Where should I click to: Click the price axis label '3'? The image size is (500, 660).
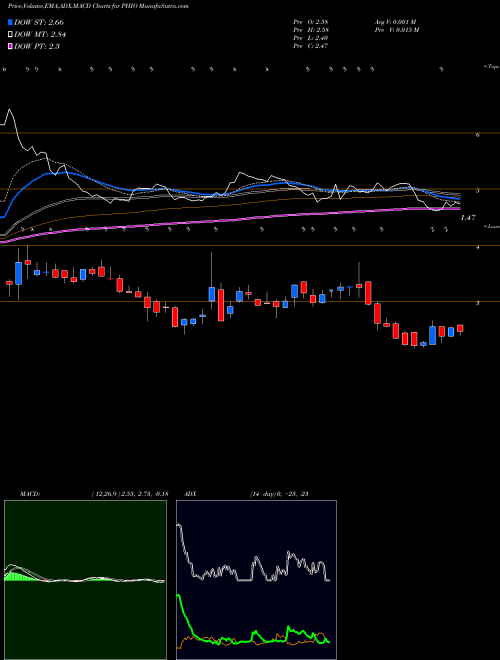point(477,303)
